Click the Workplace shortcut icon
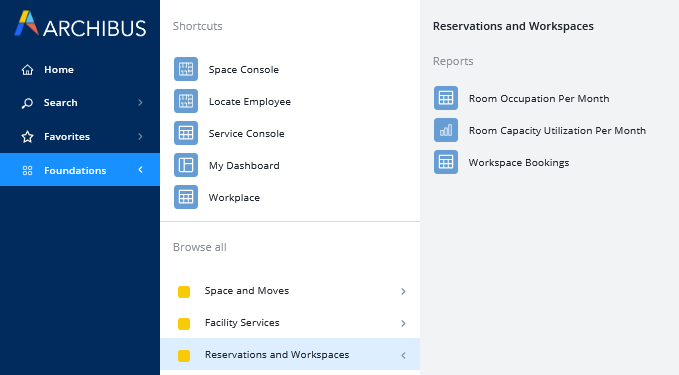 click(x=186, y=197)
